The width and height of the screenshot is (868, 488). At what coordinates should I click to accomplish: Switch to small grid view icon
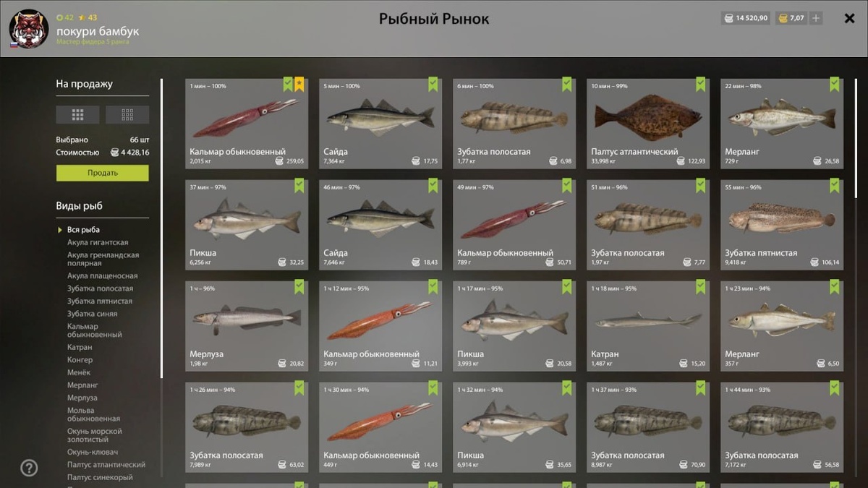coord(127,114)
